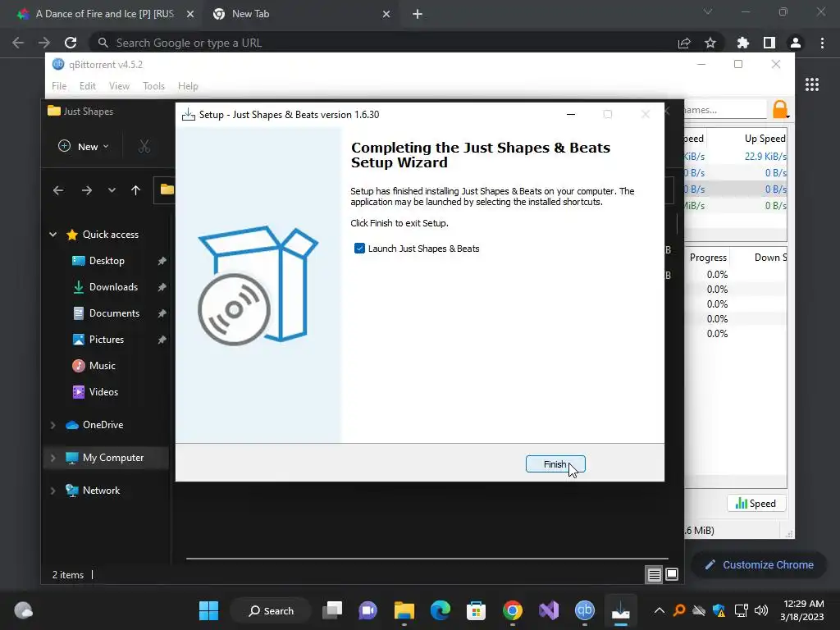Screen dimensions: 840x630
Task: Reload the Chrome page
Action: click(71, 43)
